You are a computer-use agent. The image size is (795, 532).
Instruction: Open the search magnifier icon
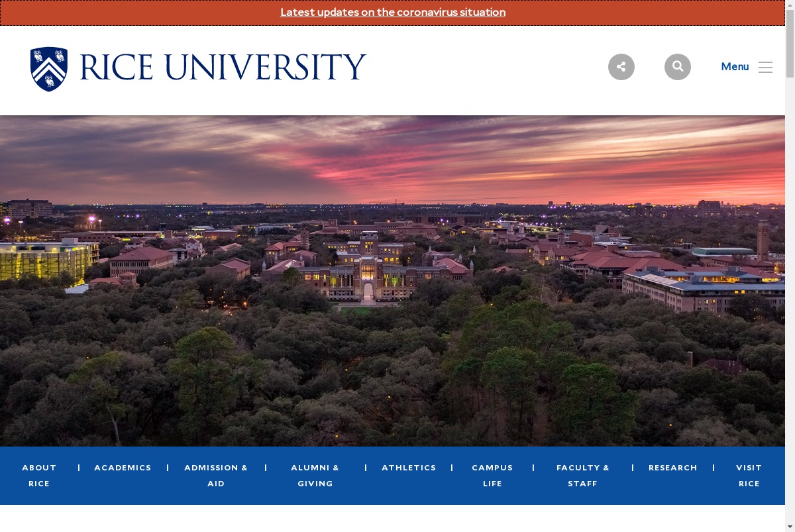(678, 67)
